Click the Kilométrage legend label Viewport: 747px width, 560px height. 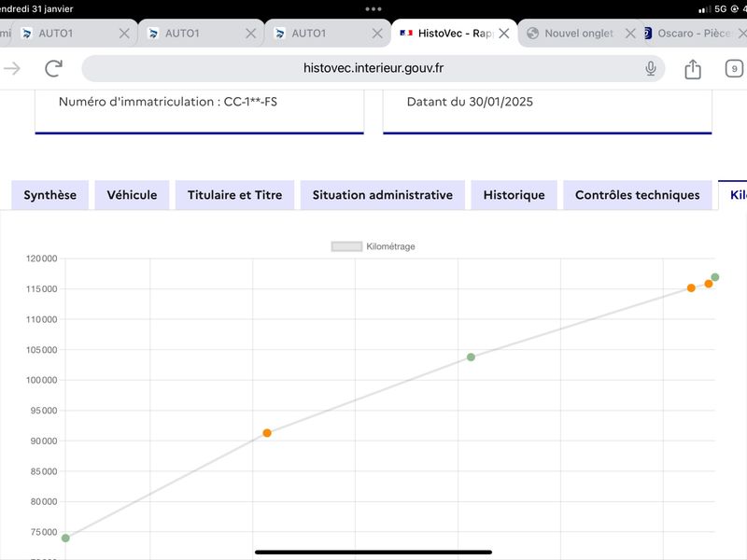(x=390, y=246)
